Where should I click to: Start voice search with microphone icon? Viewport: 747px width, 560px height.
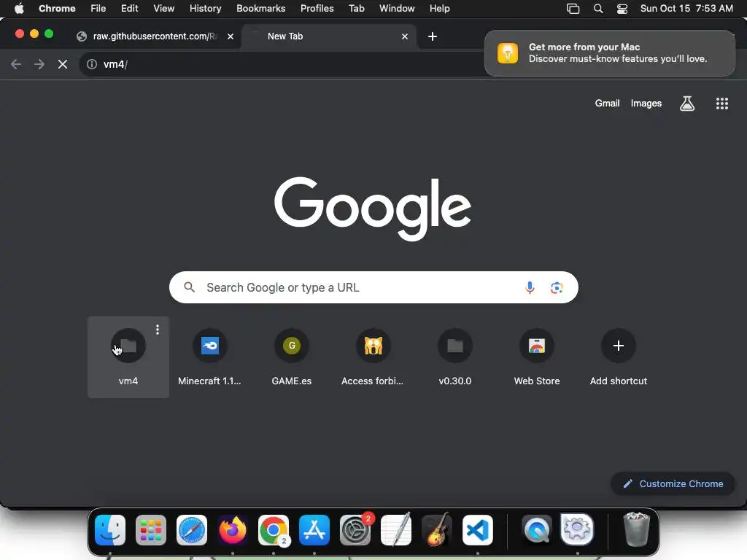point(530,287)
